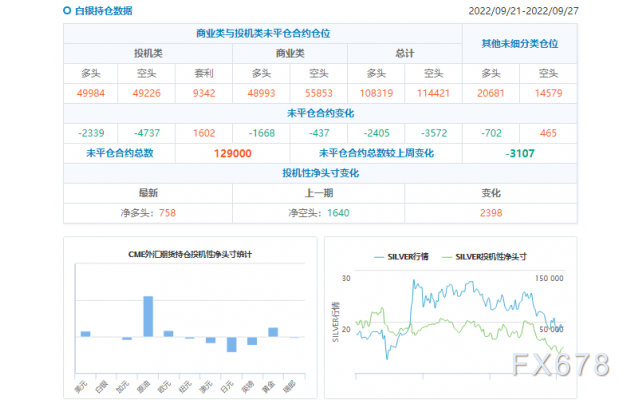The height and width of the screenshot is (400, 640).
Task: Click the 套利 column header
Action: click(204, 73)
